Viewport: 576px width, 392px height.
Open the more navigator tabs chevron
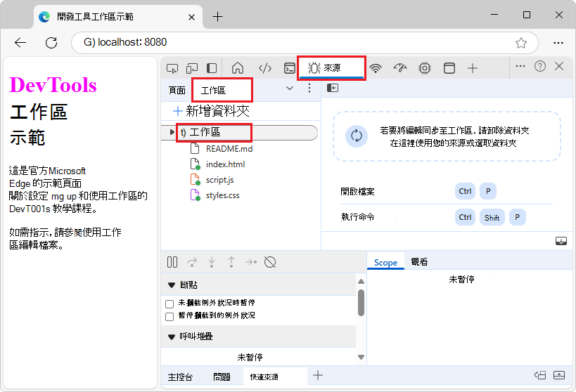point(290,88)
